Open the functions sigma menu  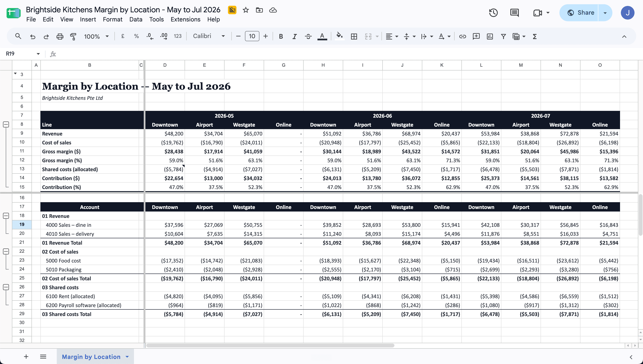point(535,37)
